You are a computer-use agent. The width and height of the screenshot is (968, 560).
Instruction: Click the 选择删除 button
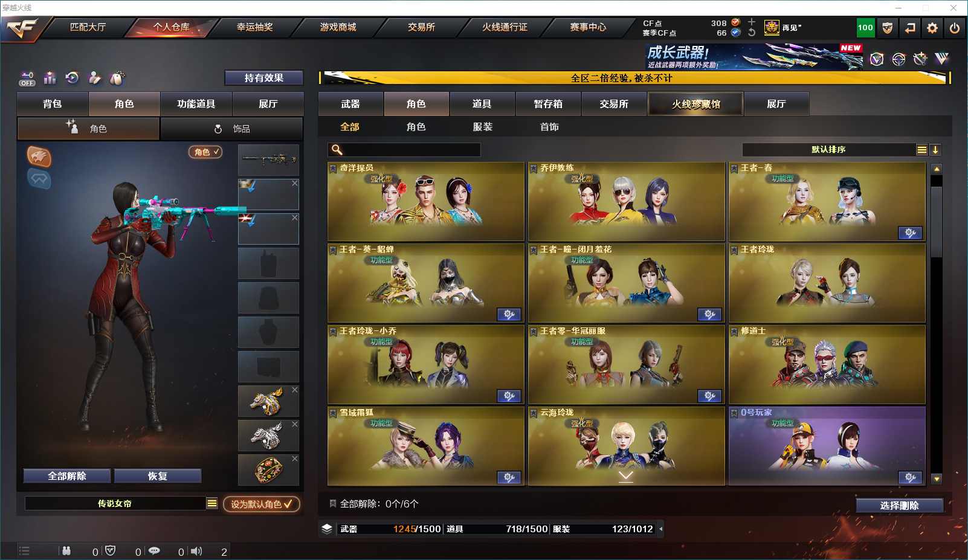click(899, 506)
